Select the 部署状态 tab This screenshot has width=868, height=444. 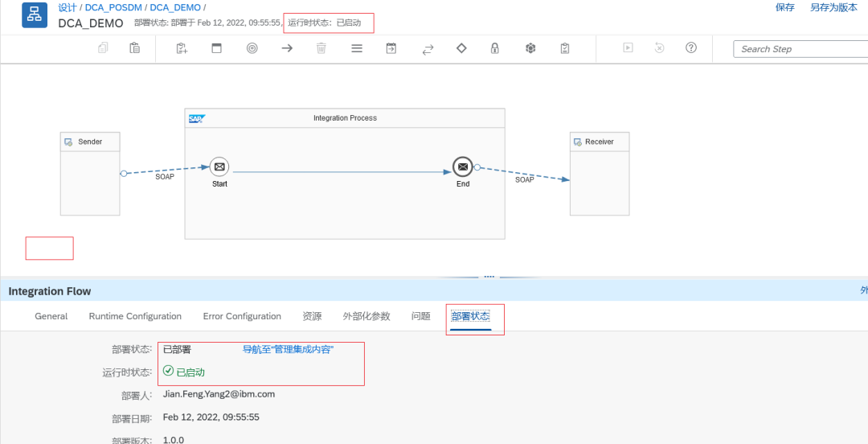point(470,316)
